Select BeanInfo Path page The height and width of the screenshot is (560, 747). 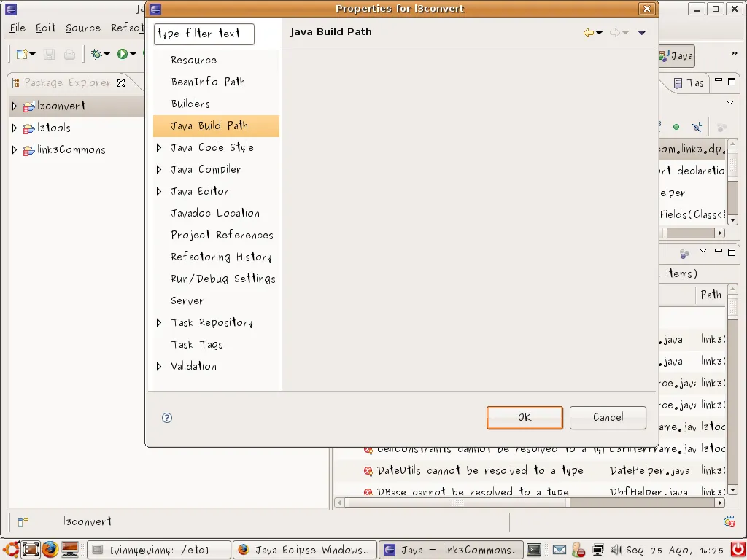coord(208,82)
